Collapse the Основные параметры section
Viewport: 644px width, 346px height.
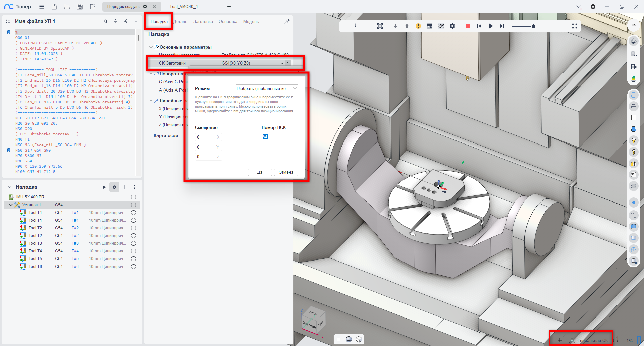[x=151, y=47]
